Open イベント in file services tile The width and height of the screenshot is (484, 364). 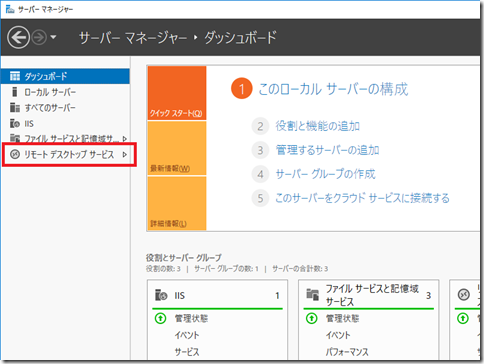click(x=338, y=335)
